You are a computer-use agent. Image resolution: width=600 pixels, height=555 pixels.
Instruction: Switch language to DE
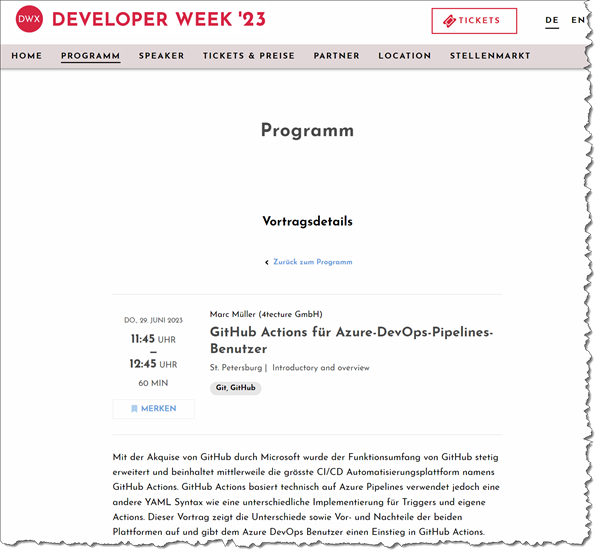[x=552, y=20]
